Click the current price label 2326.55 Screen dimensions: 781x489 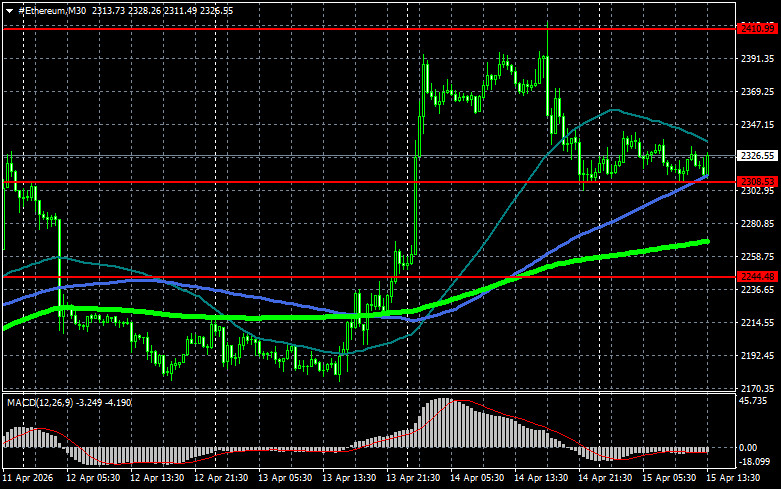coord(758,156)
